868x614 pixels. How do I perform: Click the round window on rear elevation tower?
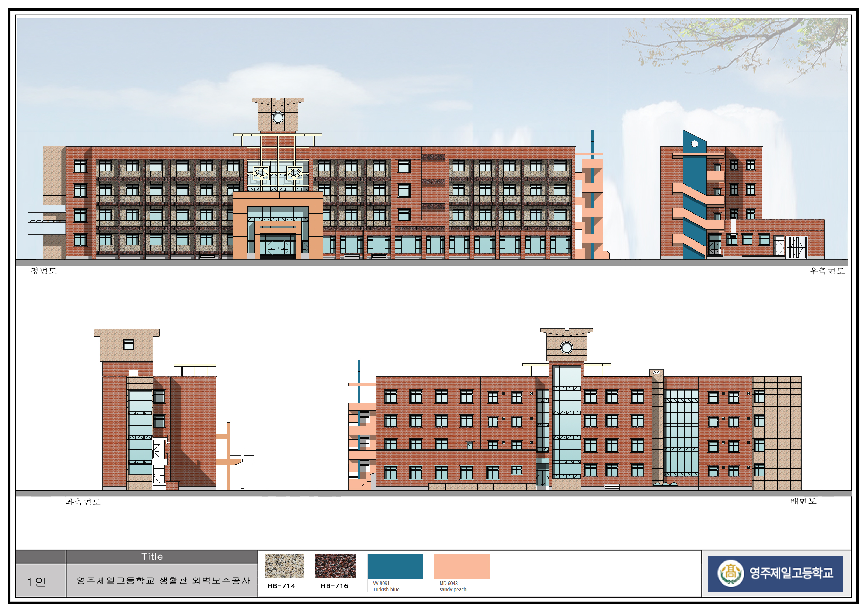[x=566, y=348]
